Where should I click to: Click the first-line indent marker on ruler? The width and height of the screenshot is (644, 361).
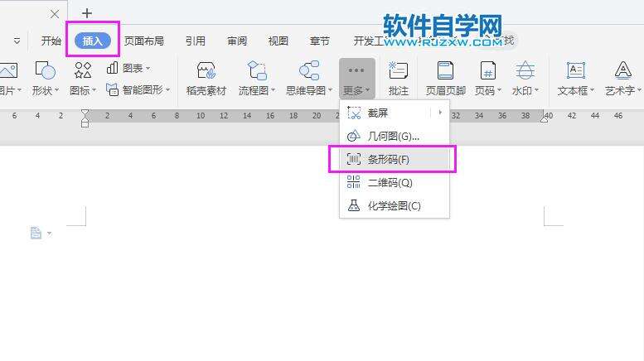85,113
